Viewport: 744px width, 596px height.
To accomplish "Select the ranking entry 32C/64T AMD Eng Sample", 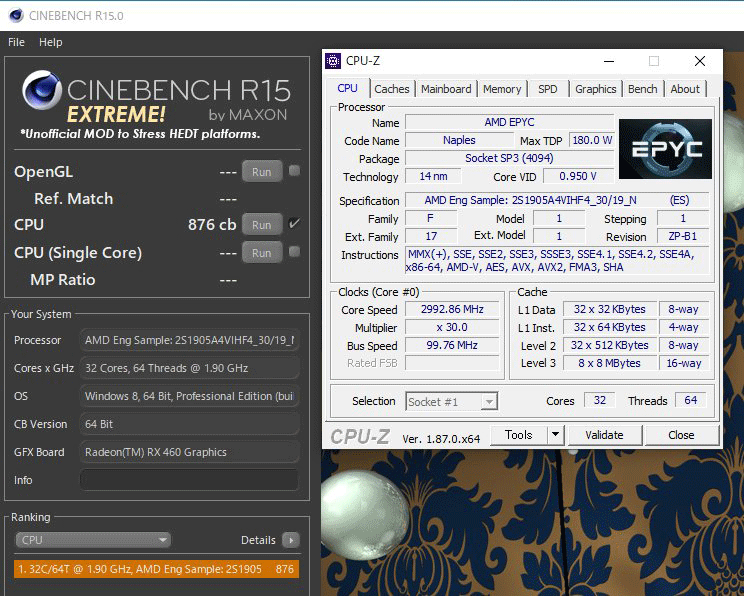I will click(157, 569).
